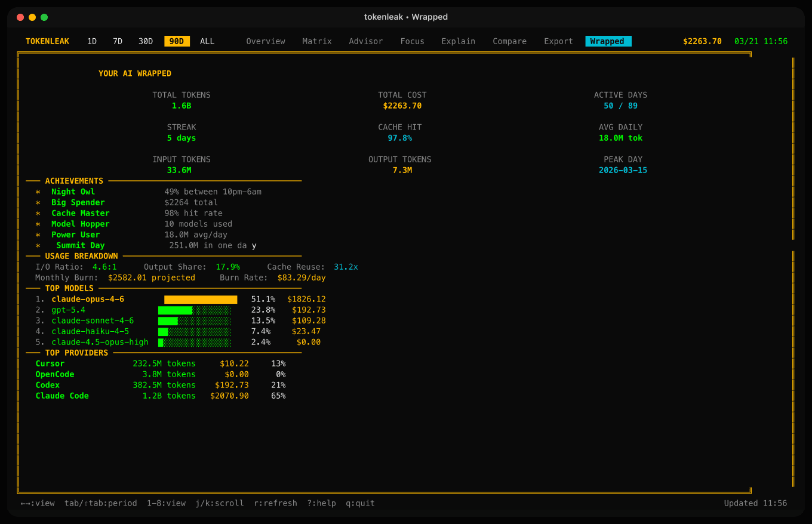Click the claude-opus-4-6 usage bar
812x524 pixels.
pos(201,299)
